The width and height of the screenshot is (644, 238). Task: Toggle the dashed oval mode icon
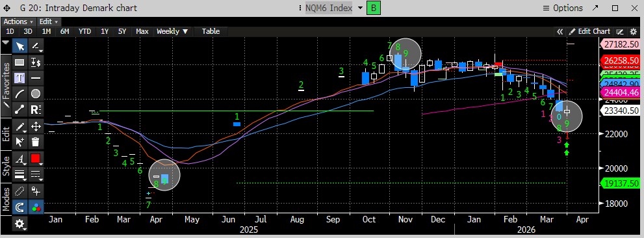20,191
